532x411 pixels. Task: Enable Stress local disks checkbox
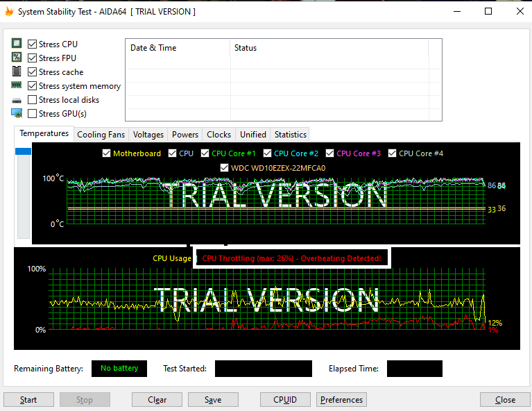click(x=32, y=100)
